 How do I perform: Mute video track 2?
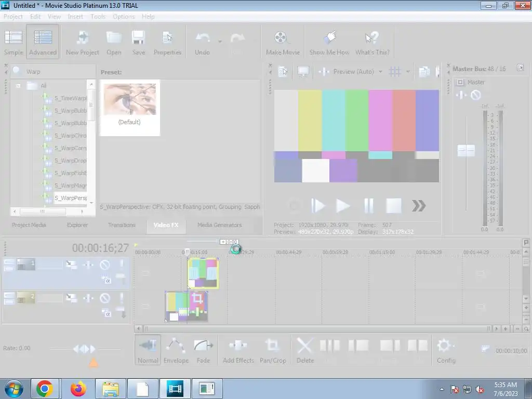(x=105, y=298)
